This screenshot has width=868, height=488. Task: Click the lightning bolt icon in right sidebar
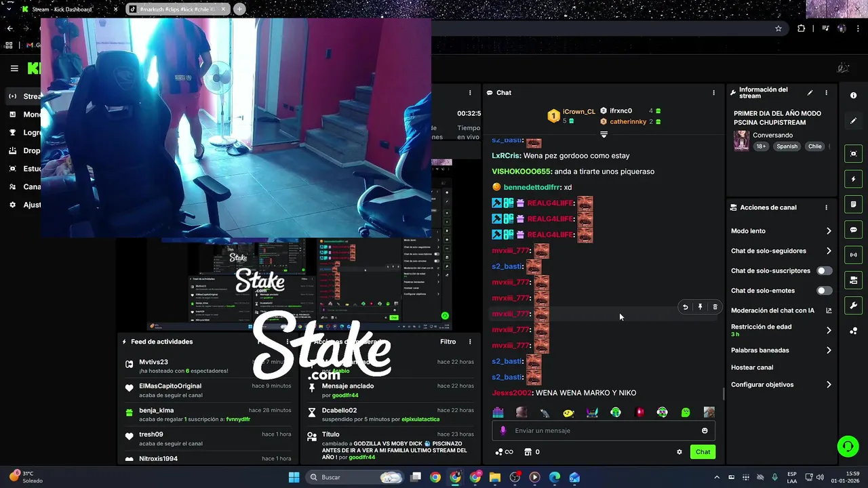pyautogui.click(x=853, y=179)
